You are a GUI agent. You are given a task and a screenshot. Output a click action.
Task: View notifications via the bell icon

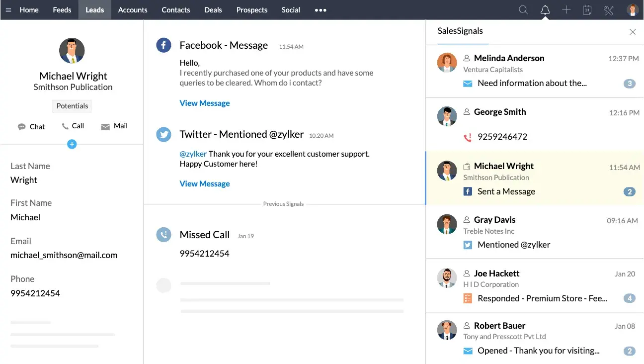[x=545, y=9]
